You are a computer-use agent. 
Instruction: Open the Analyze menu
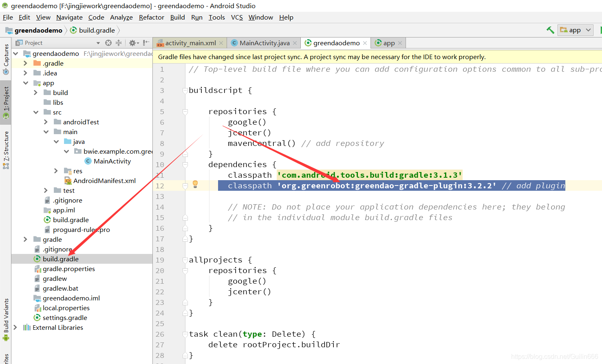point(121,17)
